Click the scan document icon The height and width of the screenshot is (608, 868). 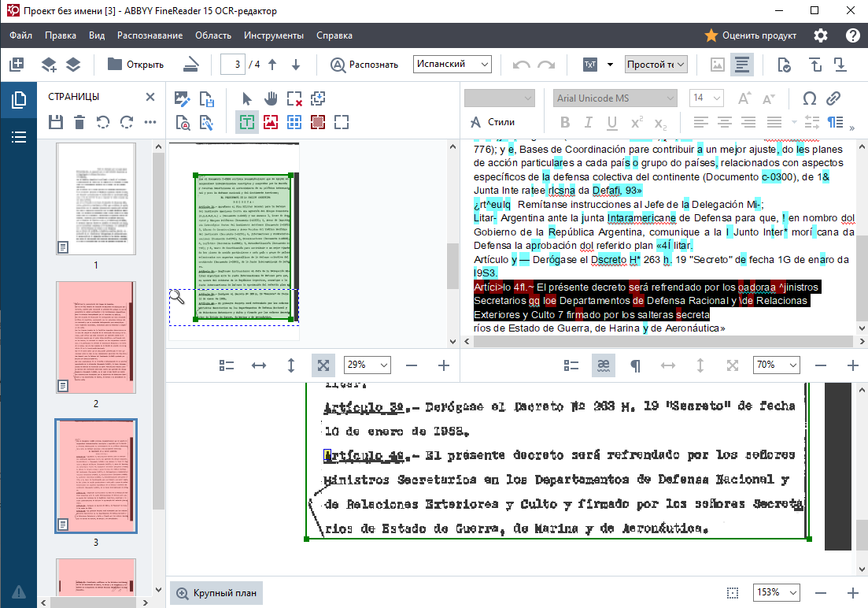coord(192,65)
